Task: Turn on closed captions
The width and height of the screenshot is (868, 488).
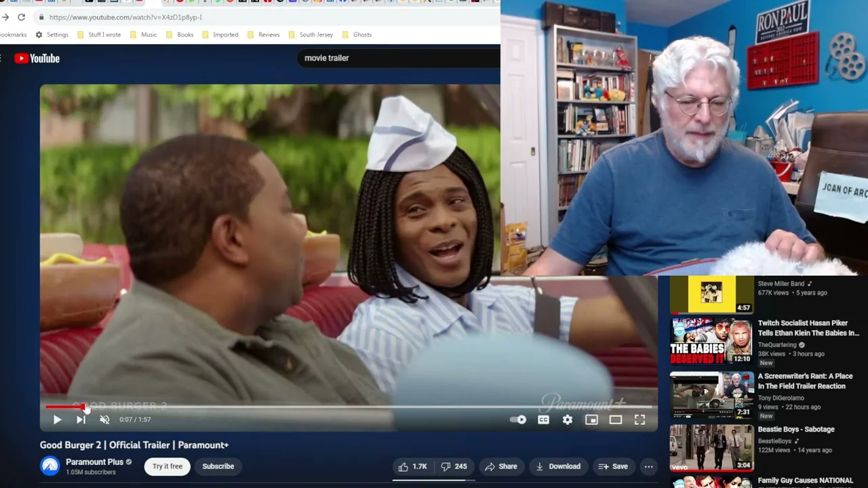Action: point(543,420)
